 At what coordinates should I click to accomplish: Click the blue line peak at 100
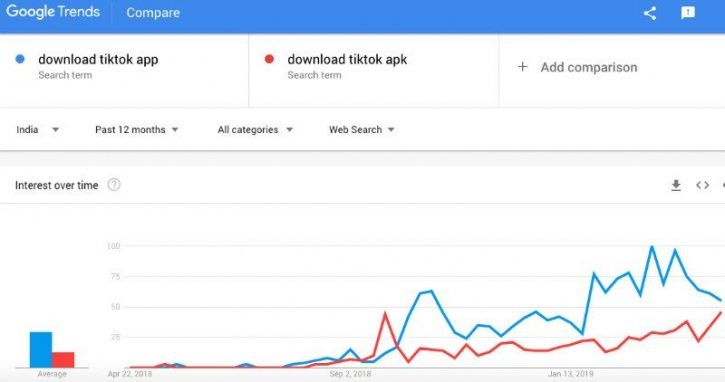pyautogui.click(x=652, y=247)
